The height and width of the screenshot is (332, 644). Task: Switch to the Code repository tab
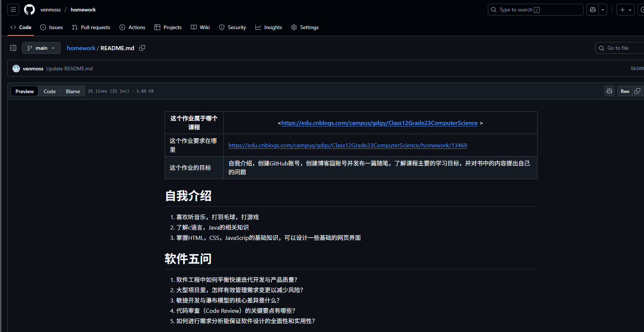point(21,27)
